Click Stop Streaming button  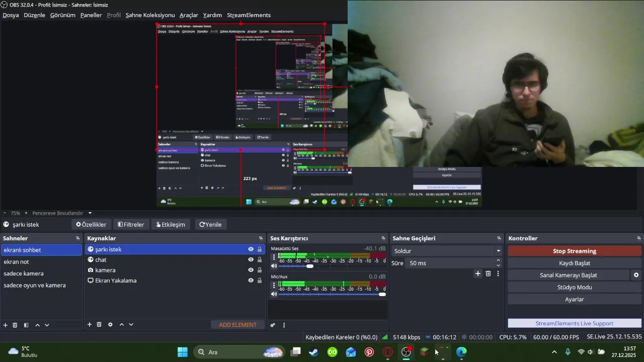[575, 251]
